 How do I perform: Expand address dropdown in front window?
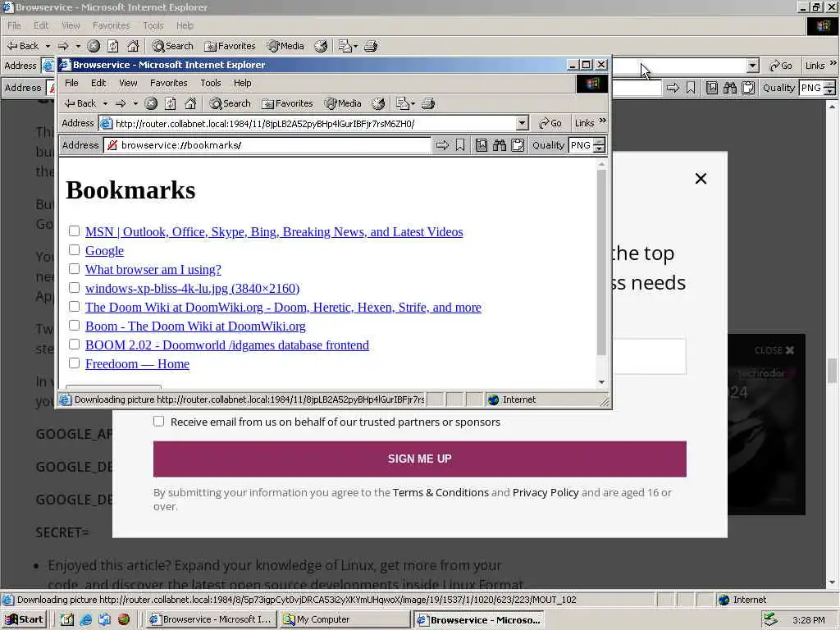(x=523, y=123)
